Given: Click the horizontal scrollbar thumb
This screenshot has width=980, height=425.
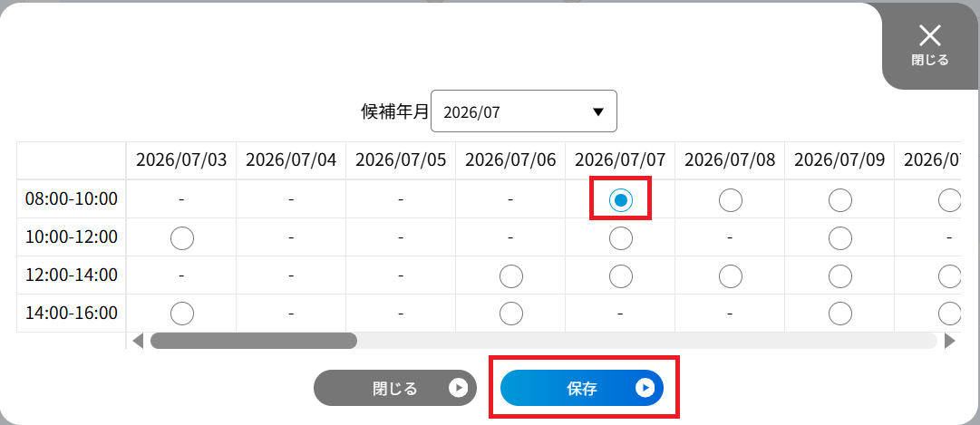Looking at the screenshot, I should tap(254, 341).
